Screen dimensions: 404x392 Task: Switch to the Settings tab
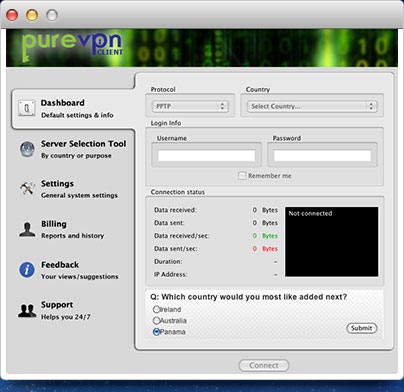pos(73,189)
